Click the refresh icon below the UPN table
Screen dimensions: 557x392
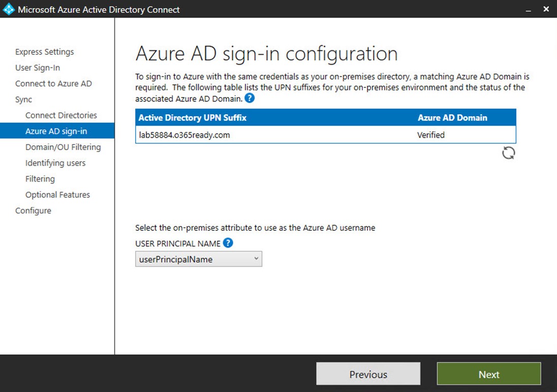508,153
